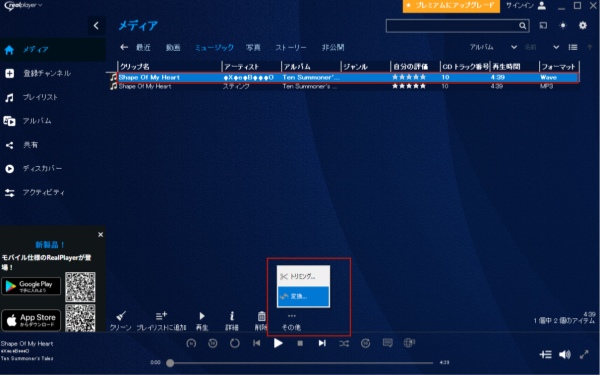Image resolution: width=600 pixels, height=375 pixels.
Task: Switch to the 写真 tab
Action: pos(253,47)
